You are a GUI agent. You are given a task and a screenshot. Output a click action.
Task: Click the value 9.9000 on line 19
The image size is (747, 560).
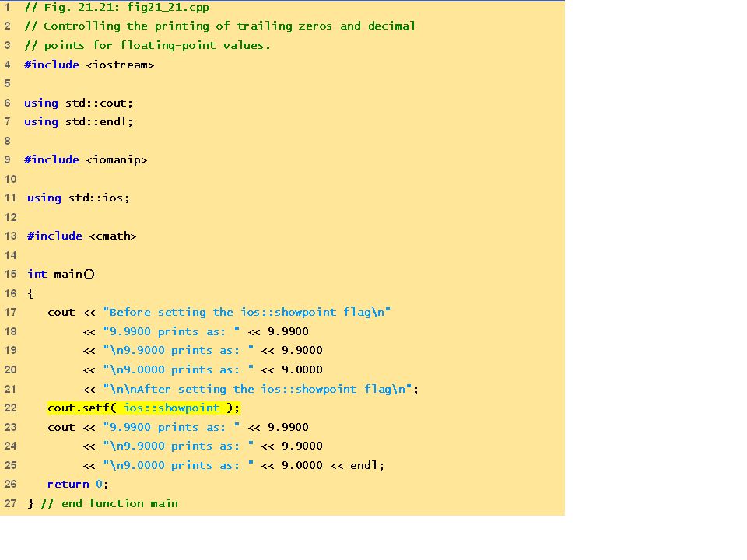pos(302,351)
